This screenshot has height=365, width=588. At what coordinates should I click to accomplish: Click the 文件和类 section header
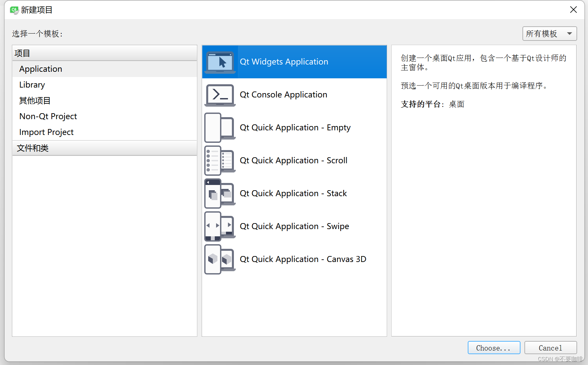coord(104,148)
